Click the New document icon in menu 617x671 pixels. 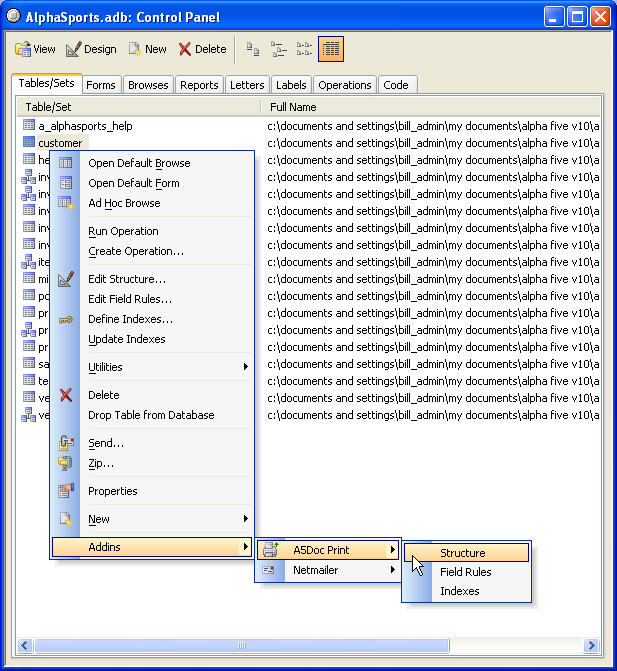click(65, 519)
